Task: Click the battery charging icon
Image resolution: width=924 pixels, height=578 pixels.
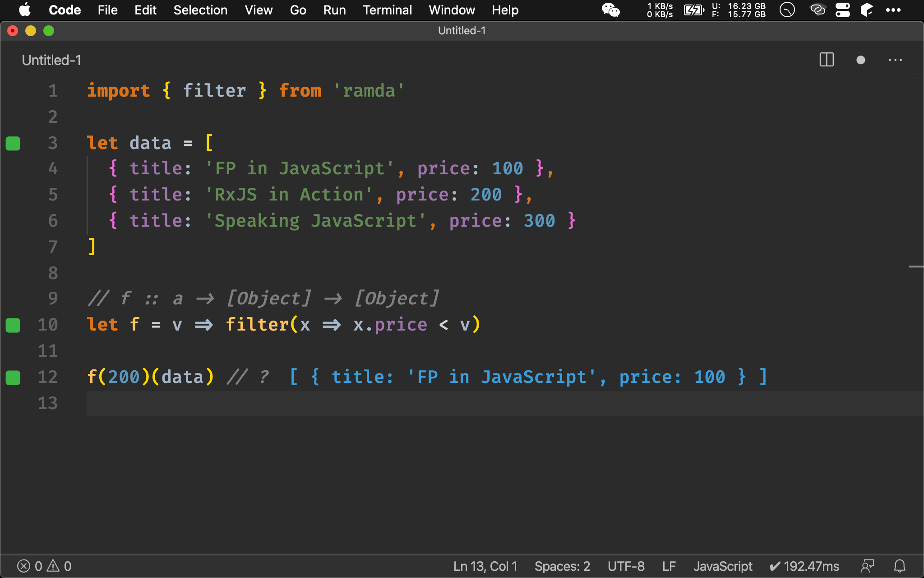Action: coord(694,10)
